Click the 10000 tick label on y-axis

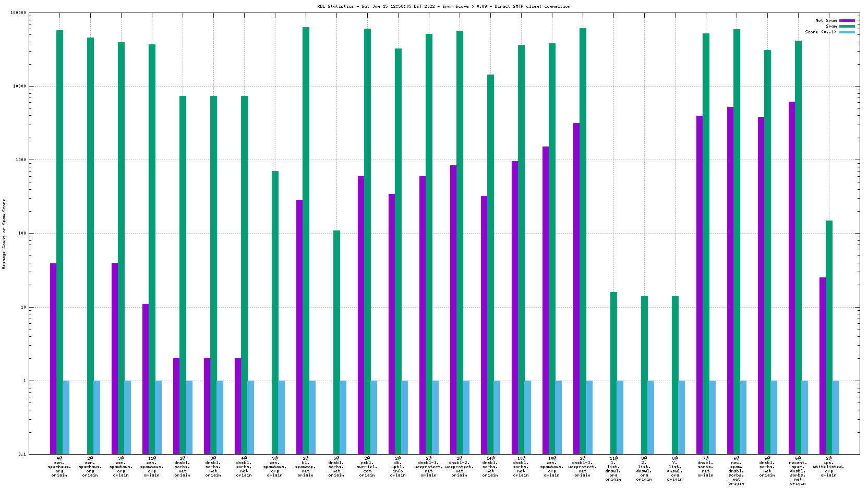(x=19, y=87)
